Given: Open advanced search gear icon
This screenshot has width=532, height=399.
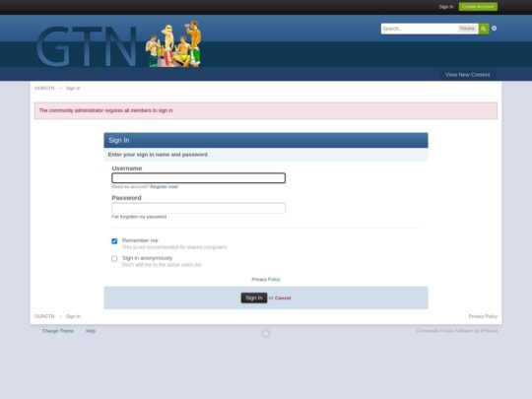Looking at the screenshot, I should tap(494, 29).
